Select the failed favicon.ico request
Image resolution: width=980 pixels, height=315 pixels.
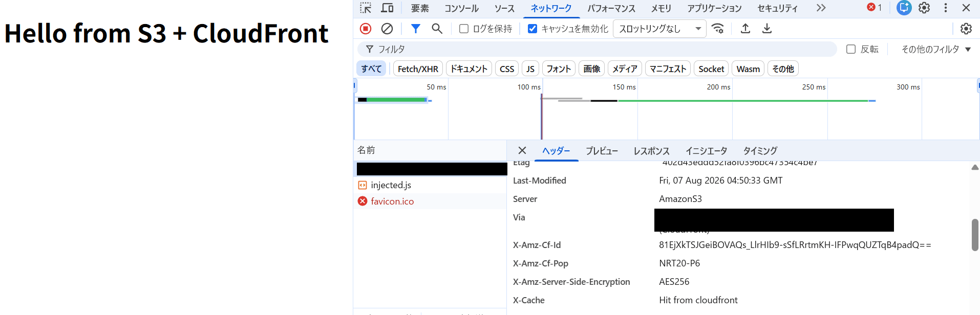click(x=430, y=201)
